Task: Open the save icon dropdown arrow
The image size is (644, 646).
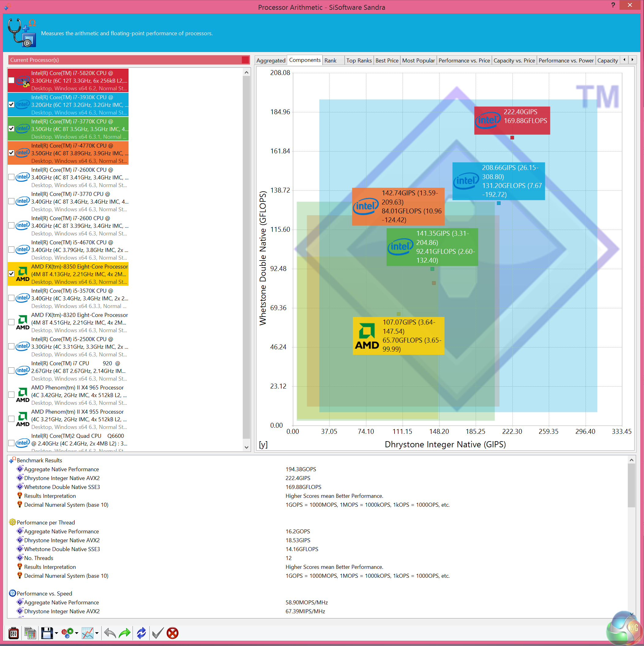Action: (56, 633)
